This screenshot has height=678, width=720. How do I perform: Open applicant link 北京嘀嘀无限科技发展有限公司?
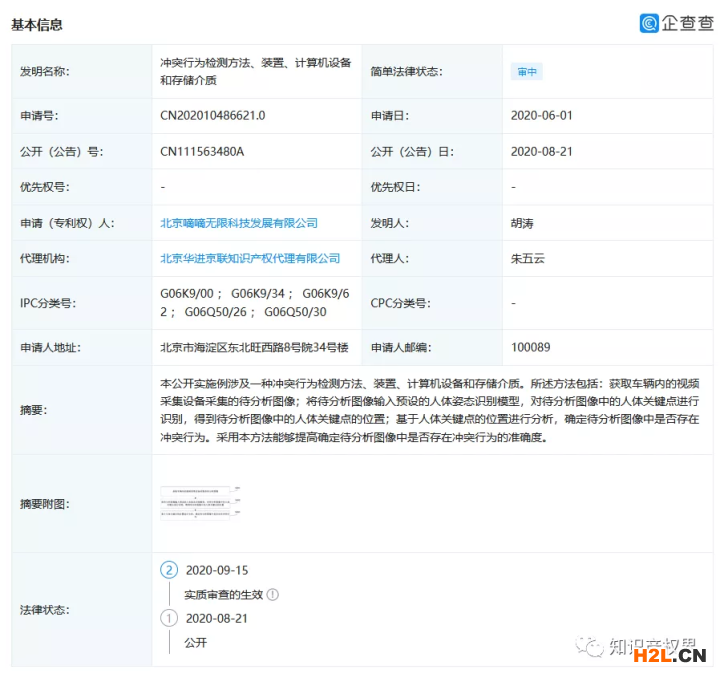239,223
